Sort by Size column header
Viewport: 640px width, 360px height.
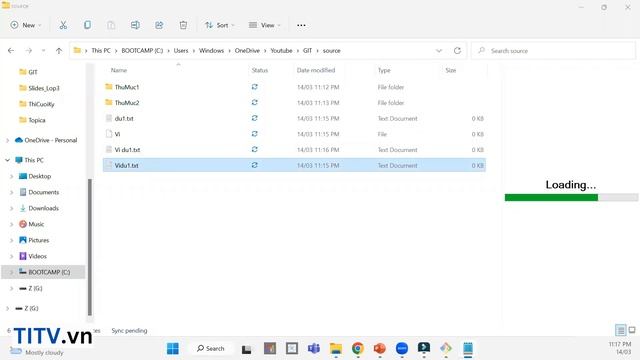451,70
